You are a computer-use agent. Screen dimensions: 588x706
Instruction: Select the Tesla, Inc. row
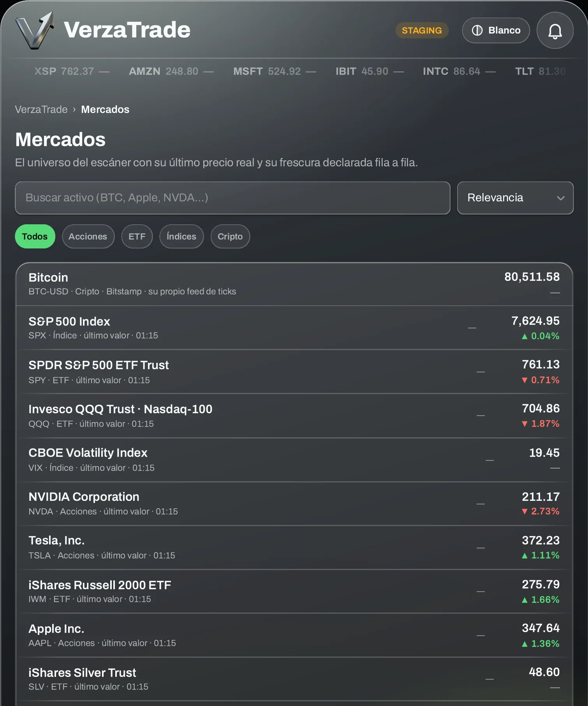[x=294, y=548]
